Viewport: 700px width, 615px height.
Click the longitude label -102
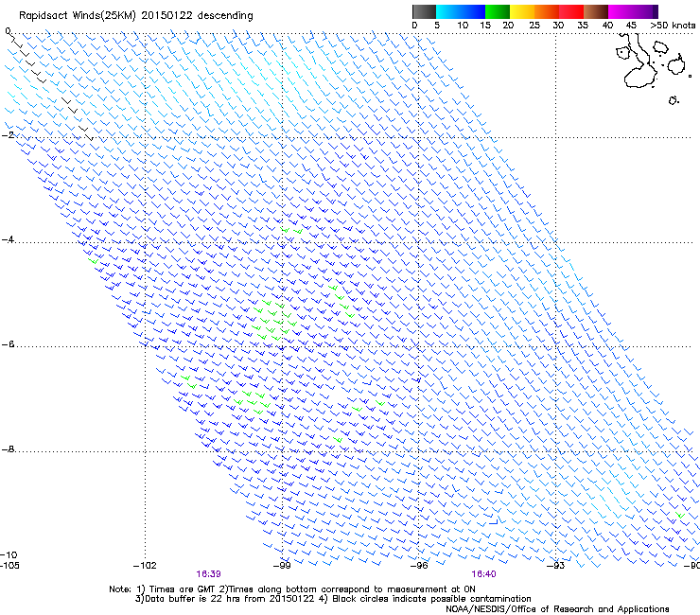pyautogui.click(x=145, y=565)
